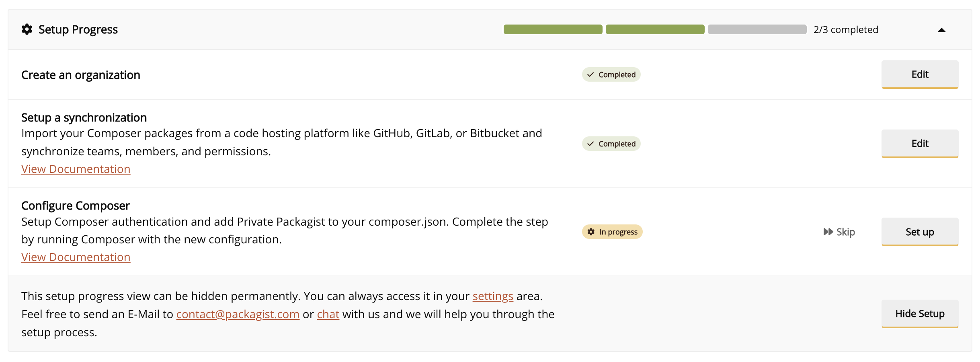Screen dimensions: 980x362
Task: Click the 2/3 completed label
Action: [846, 30]
